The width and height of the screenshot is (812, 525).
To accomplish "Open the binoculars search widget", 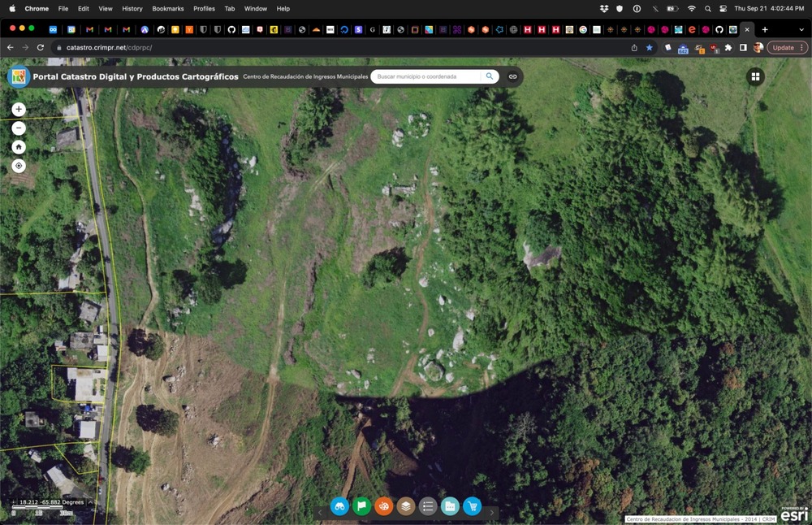I will click(339, 506).
